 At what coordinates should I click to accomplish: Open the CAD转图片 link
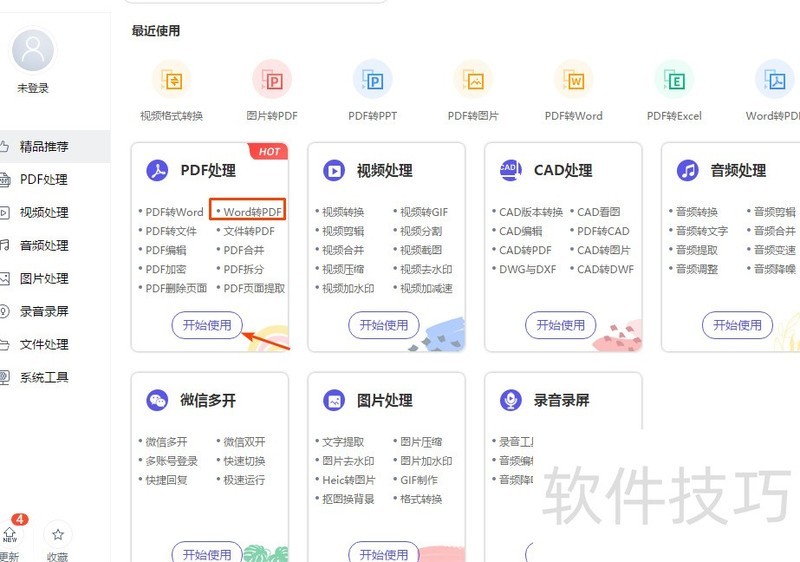tap(604, 250)
